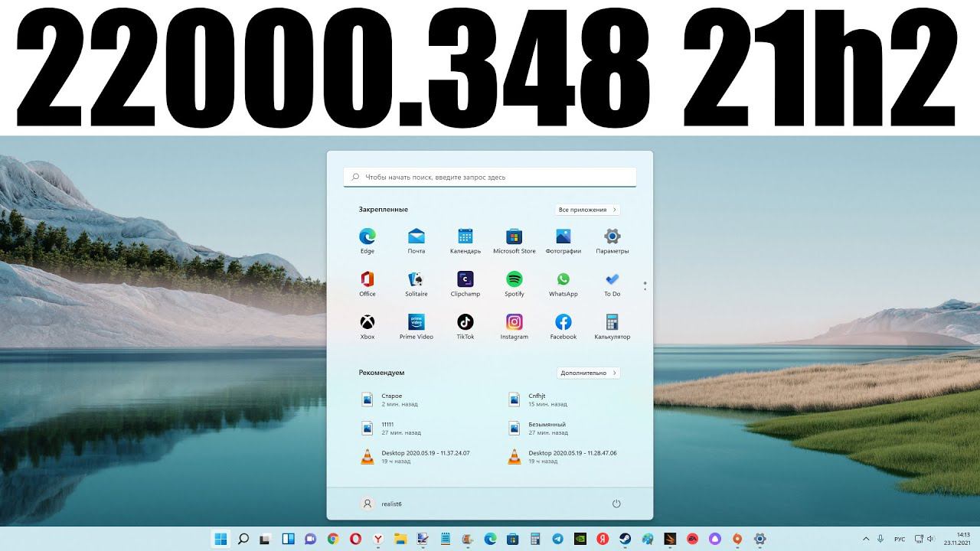Open the taskbar search magnifier
Image resolution: width=980 pixels, height=551 pixels.
tap(243, 539)
